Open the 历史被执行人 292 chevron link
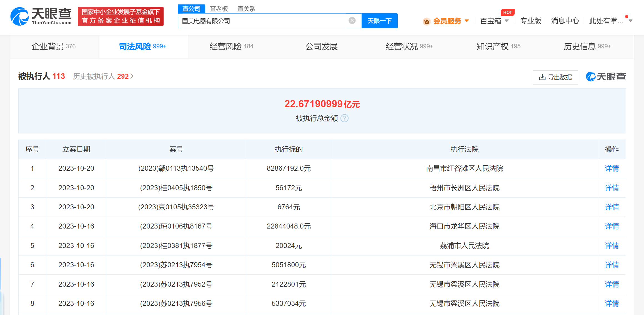The image size is (644, 315). coord(103,76)
